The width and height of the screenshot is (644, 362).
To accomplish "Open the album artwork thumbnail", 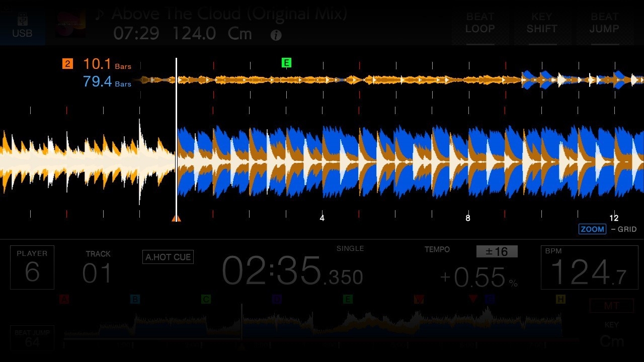I will click(x=70, y=24).
